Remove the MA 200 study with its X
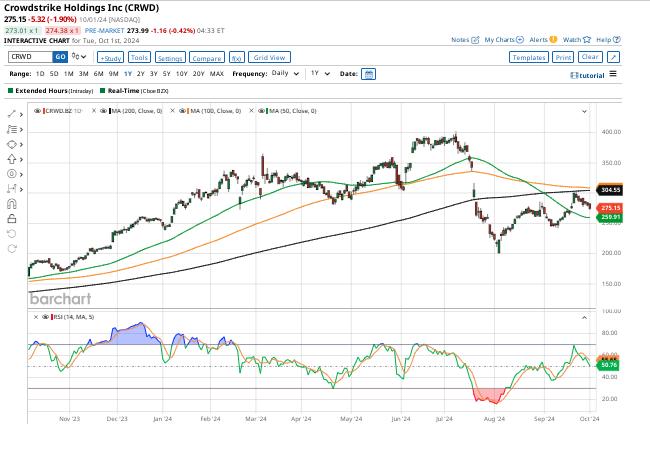The image size is (650, 452). (94, 111)
